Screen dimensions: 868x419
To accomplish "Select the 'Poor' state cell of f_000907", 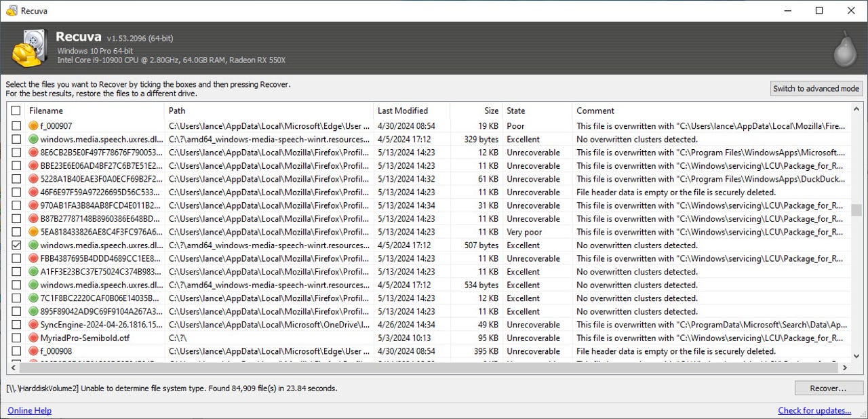I will 515,126.
